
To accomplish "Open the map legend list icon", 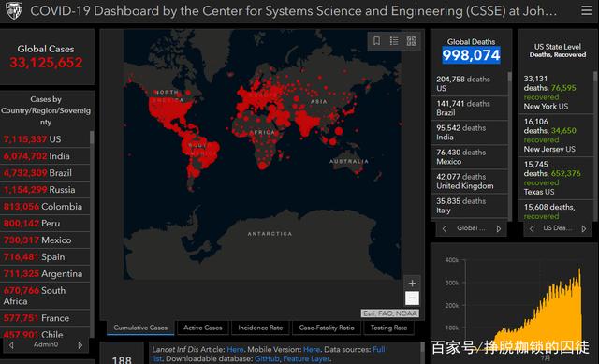I will click(x=394, y=41).
